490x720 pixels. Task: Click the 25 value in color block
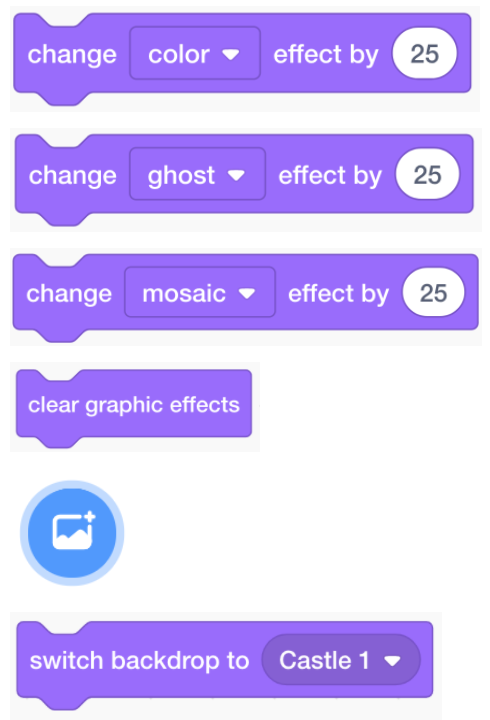coord(424,54)
